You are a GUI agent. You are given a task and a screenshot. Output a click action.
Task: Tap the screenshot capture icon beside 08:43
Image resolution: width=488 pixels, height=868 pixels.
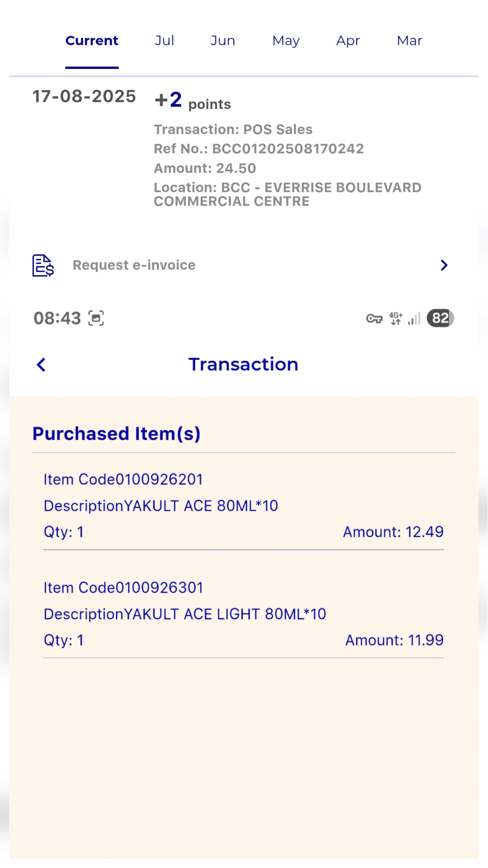96,318
